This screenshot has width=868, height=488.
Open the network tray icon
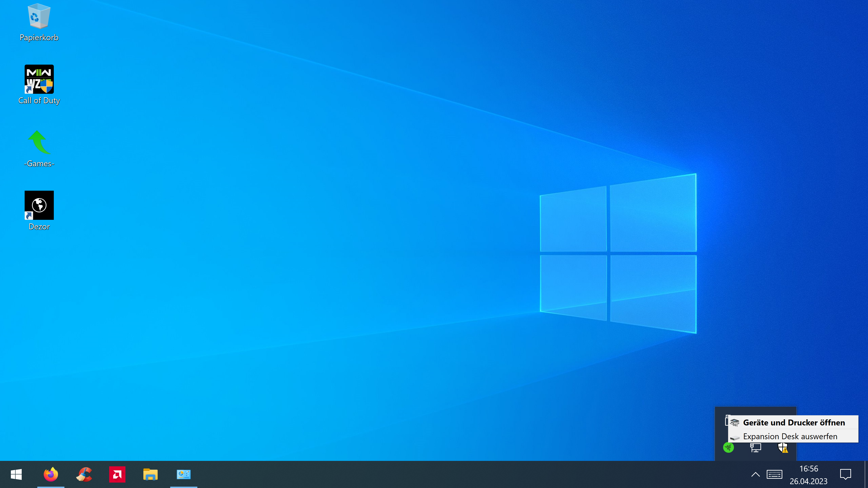755,448
